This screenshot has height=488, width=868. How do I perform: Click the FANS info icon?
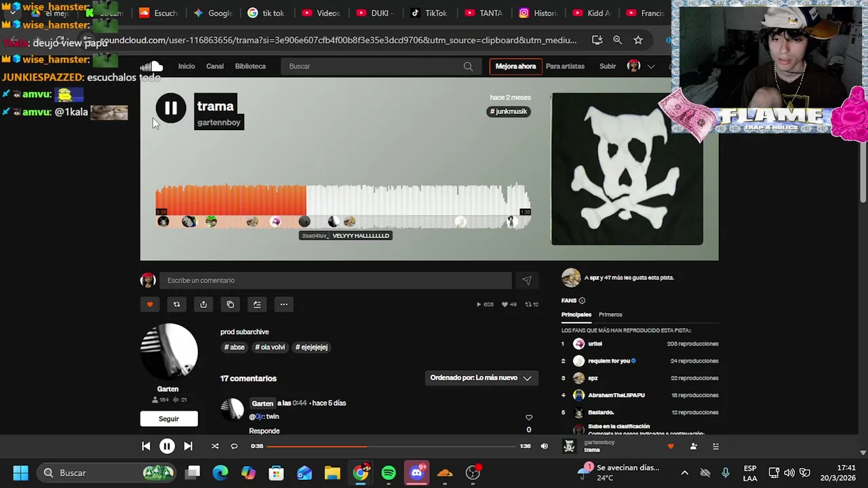coord(582,300)
